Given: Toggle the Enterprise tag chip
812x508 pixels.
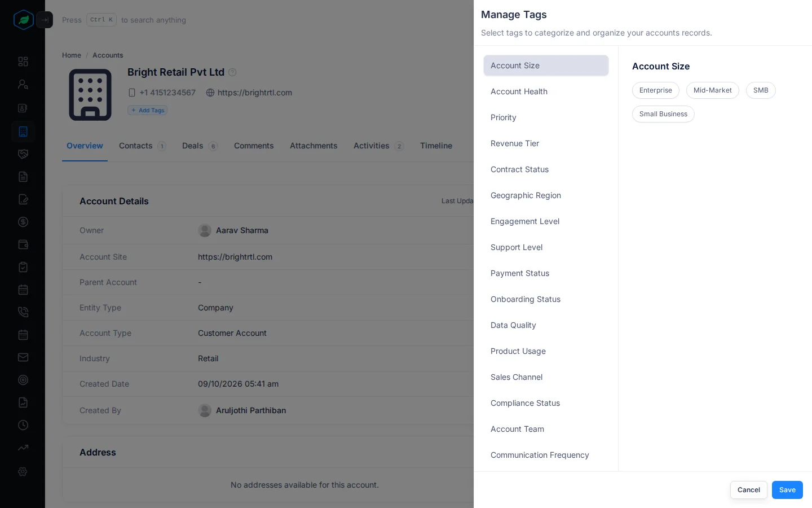Looking at the screenshot, I should 656,90.
